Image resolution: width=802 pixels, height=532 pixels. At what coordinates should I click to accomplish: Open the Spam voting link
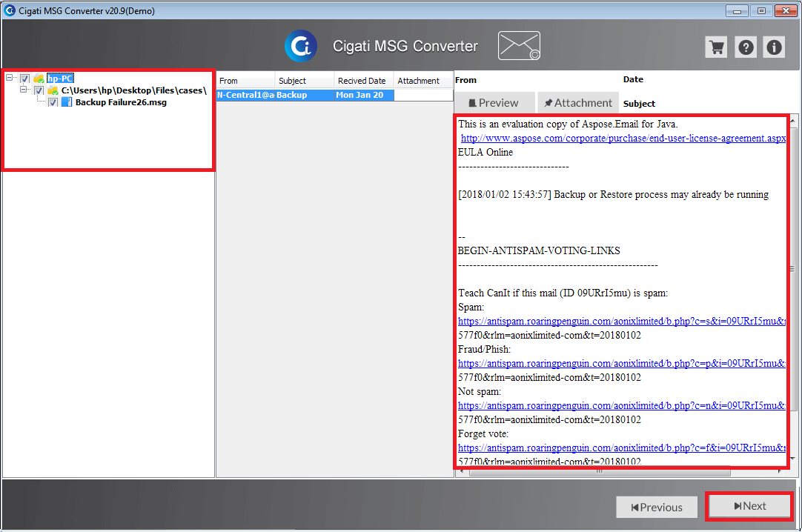coord(621,321)
